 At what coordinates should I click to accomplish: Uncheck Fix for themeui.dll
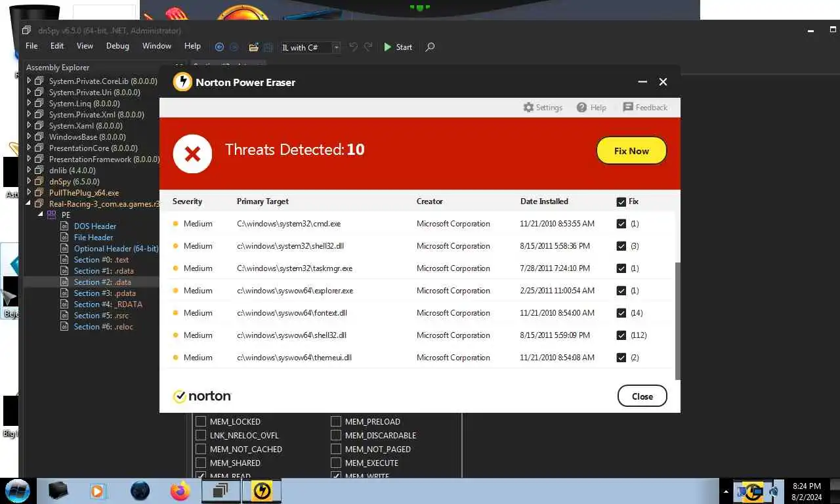(621, 358)
